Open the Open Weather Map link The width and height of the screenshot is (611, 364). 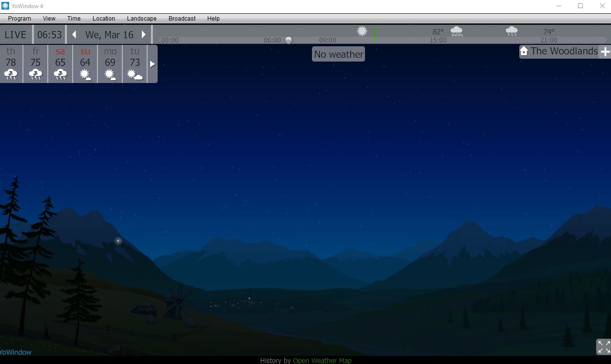322,361
